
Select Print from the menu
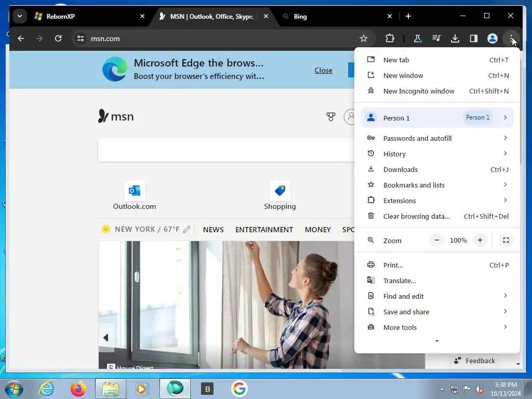pyautogui.click(x=437, y=265)
